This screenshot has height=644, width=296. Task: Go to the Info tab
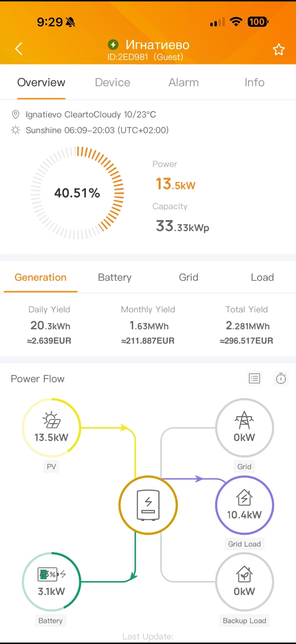[x=255, y=83]
